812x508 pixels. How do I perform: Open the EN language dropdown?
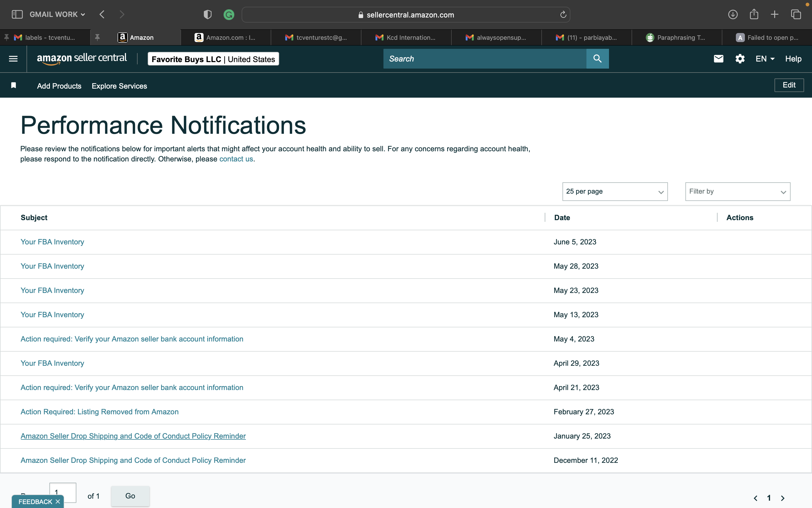pos(765,59)
